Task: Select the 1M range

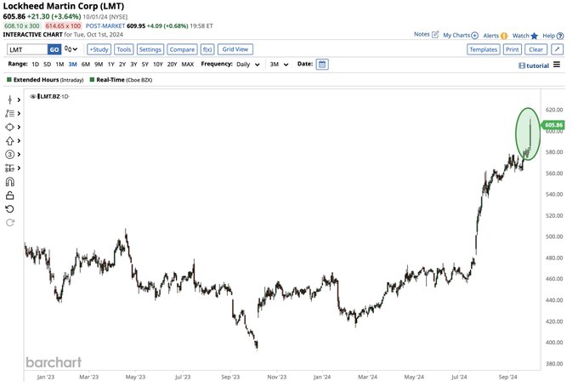Action: click(x=59, y=64)
